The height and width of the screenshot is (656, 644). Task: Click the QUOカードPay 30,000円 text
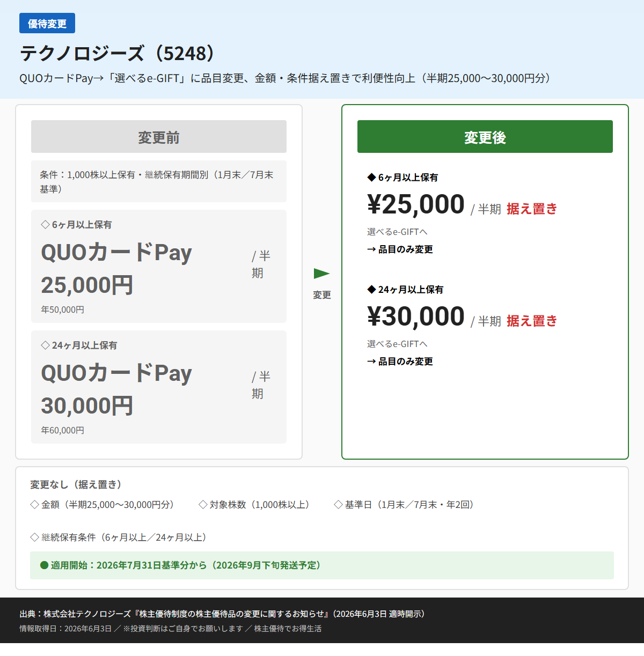pos(116,389)
